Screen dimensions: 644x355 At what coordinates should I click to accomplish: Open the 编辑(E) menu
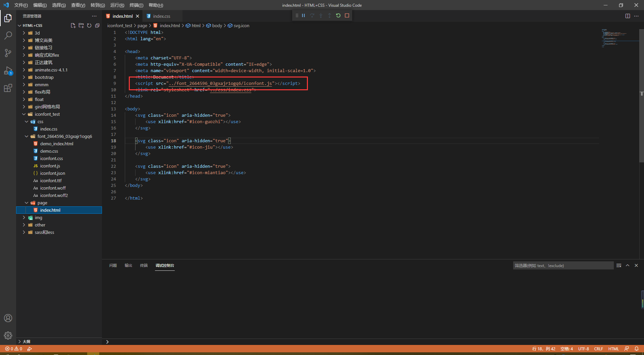(x=40, y=5)
